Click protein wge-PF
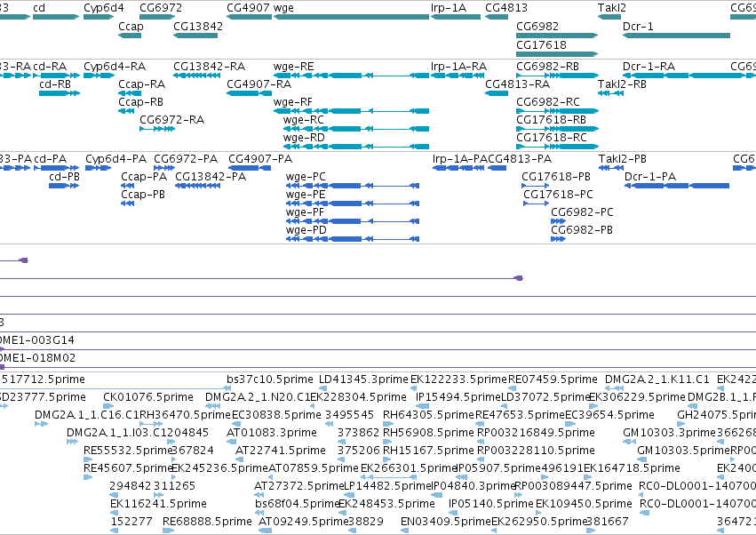This screenshot has width=756, height=535. pyautogui.click(x=305, y=212)
